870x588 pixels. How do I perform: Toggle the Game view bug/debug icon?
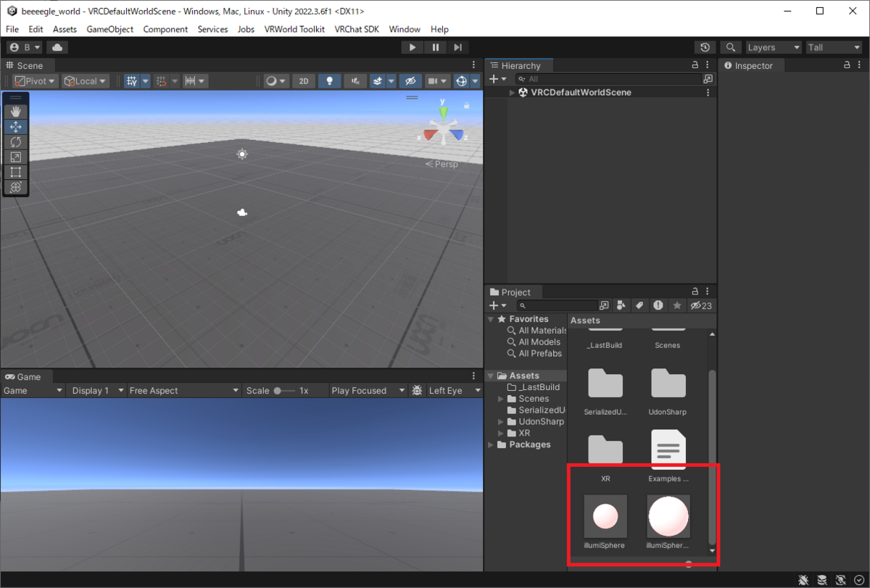pyautogui.click(x=417, y=390)
